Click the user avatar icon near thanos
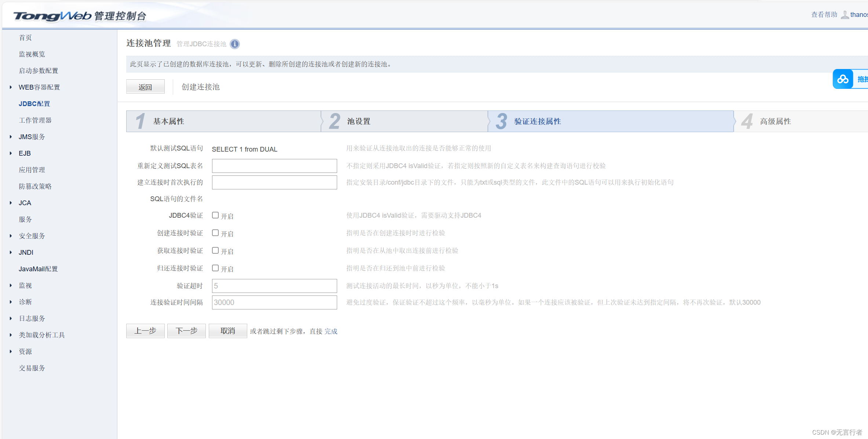 pyautogui.click(x=845, y=15)
